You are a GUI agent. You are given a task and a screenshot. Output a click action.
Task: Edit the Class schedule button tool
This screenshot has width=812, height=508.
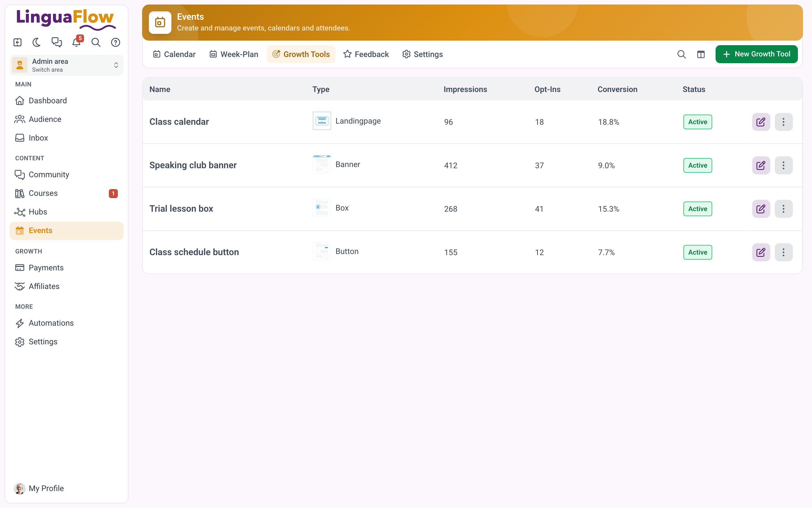coord(761,252)
